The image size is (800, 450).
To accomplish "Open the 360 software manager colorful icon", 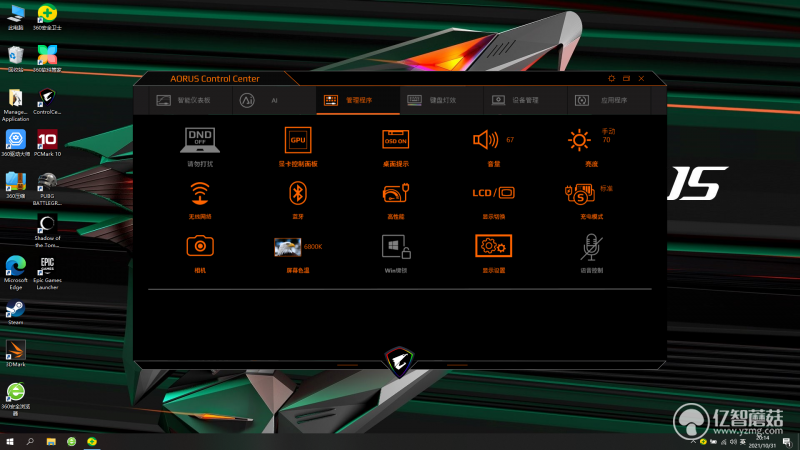I will 47,59.
